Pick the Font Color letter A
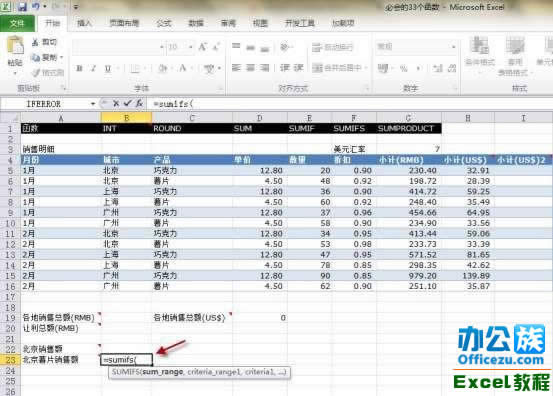 pos(183,68)
